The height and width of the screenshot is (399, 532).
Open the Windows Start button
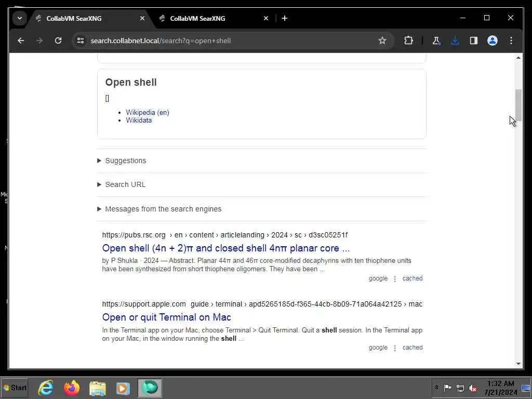15,388
